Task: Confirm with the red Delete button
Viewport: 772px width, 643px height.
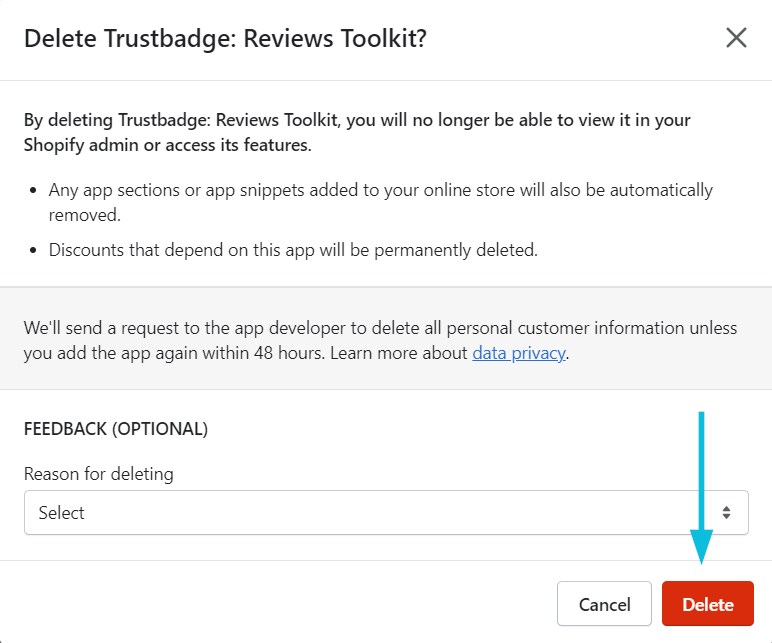Action: pos(708,604)
